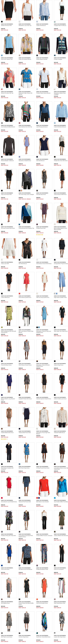Open the Cropped Side Tie Blouse link
Viewport: 68px width, 644px height.
point(60,26)
